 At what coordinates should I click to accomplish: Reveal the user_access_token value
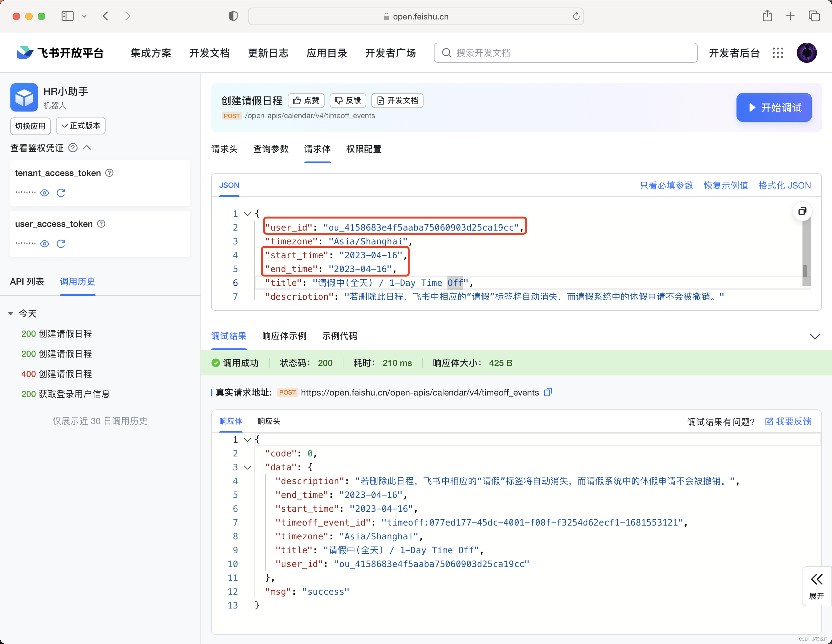[45, 244]
